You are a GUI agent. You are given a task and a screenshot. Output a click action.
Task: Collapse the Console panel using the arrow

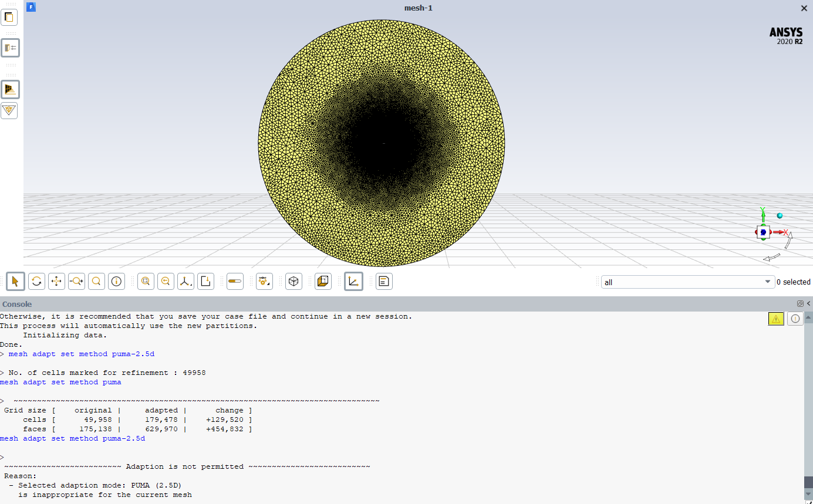[808, 303]
